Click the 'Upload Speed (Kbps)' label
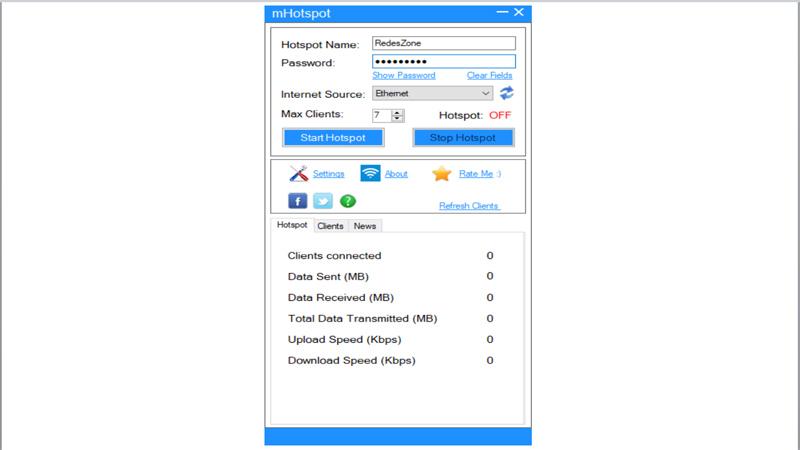800x450 pixels. point(344,339)
